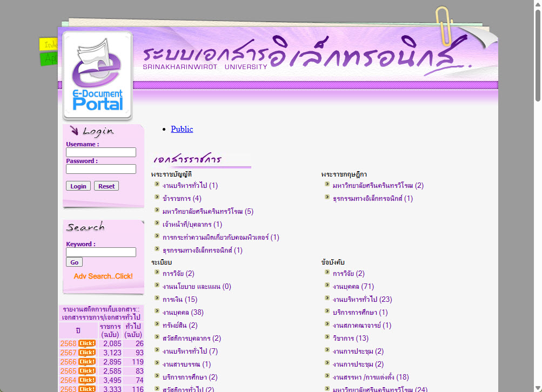This screenshot has height=392, width=542.
Task: Click the bullet arrow beside งานบุคคล (71)
Action: tap(327, 286)
